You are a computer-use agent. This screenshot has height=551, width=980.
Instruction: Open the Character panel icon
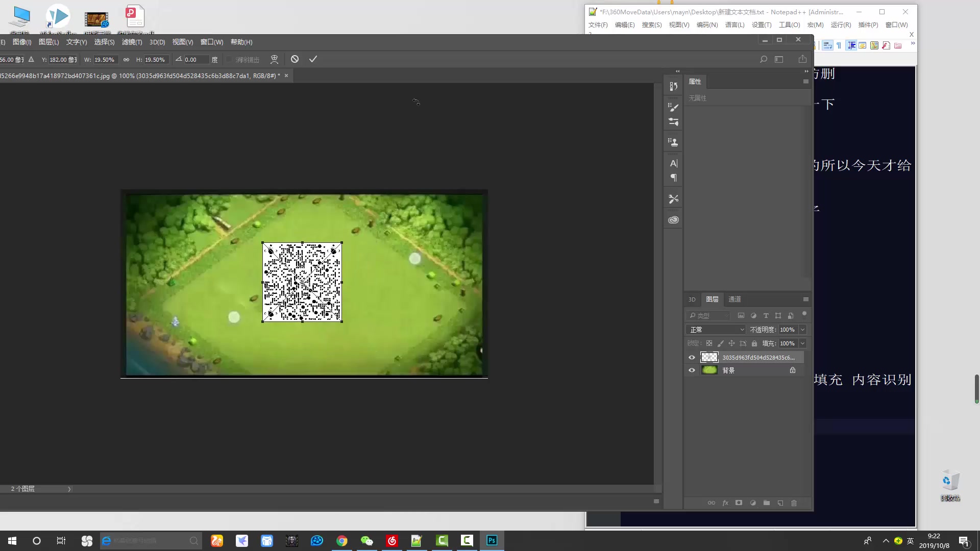tap(673, 163)
